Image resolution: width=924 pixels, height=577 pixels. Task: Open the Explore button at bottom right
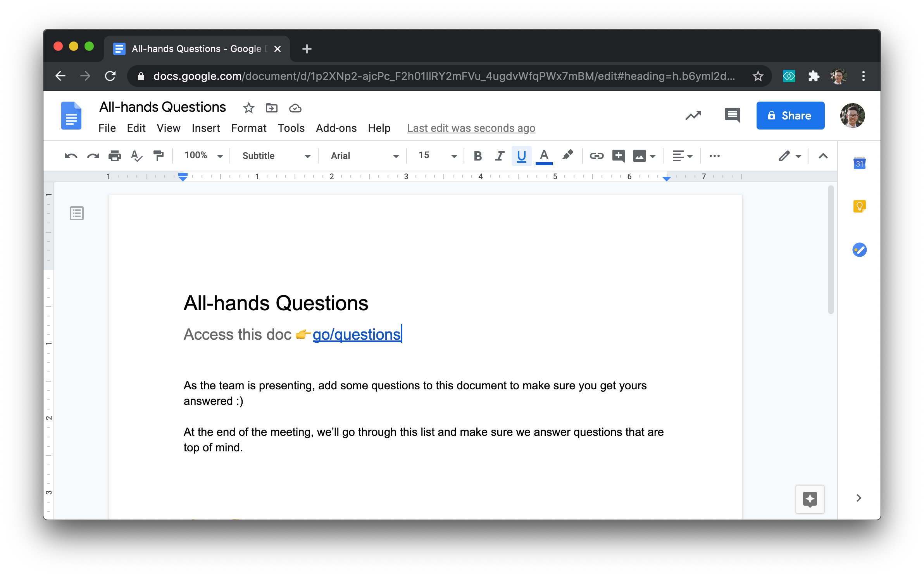point(810,499)
